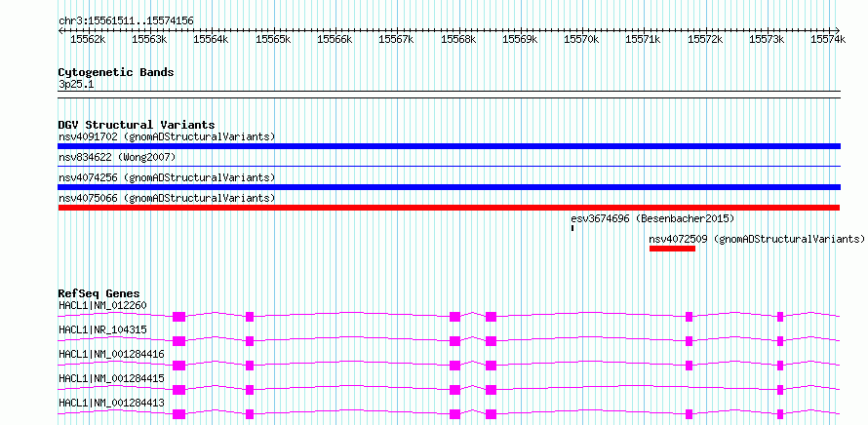Select the Cytogenetic Bands track title

point(116,72)
